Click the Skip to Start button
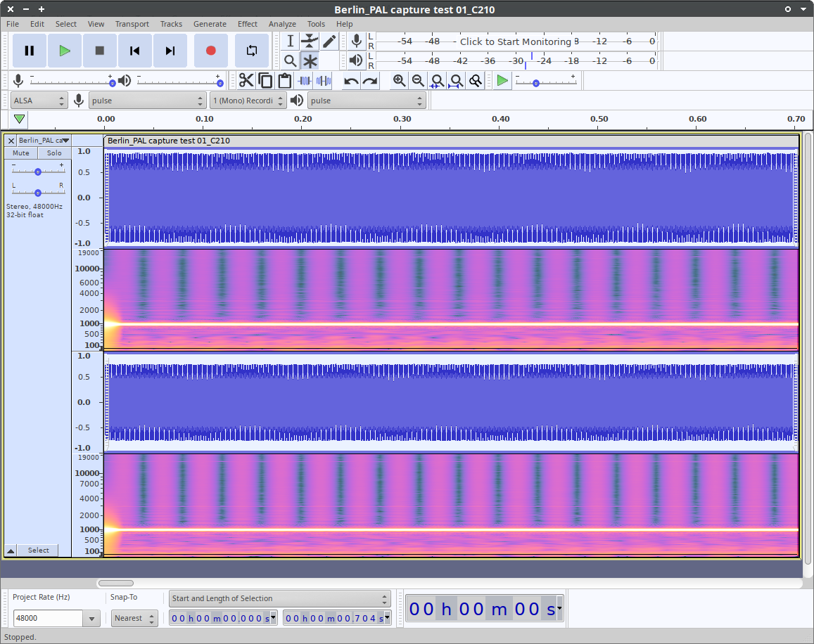 134,51
